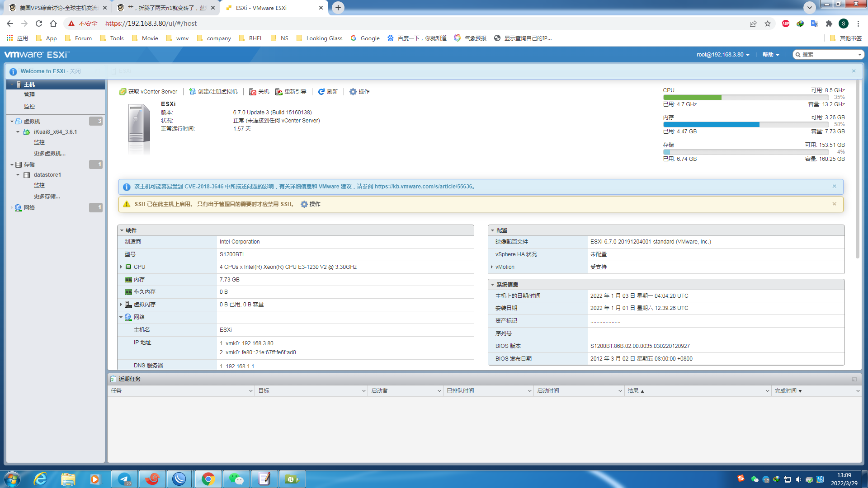The width and height of the screenshot is (868, 488).
Task: Click the 存储 storage usage bar
Action: tap(746, 152)
